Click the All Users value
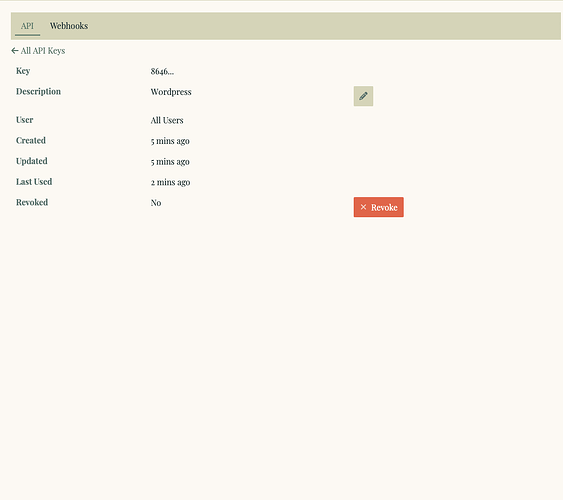The width and height of the screenshot is (563, 500). click(x=167, y=120)
